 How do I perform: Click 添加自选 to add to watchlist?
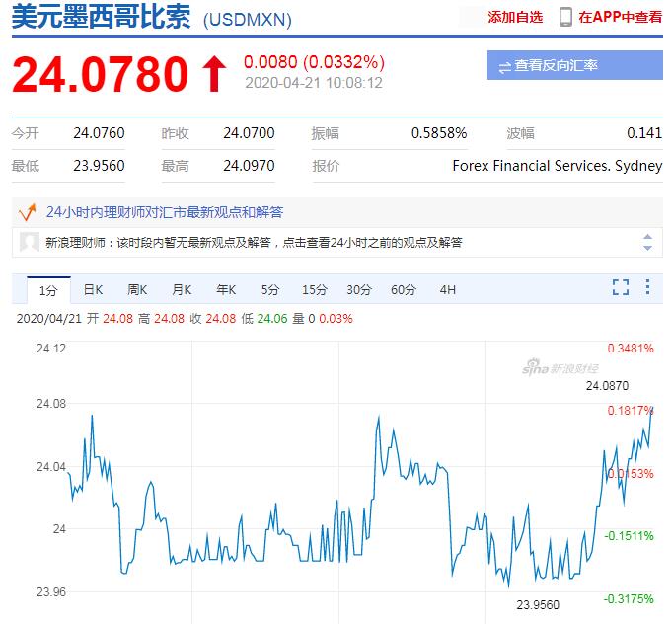pyautogui.click(x=514, y=17)
